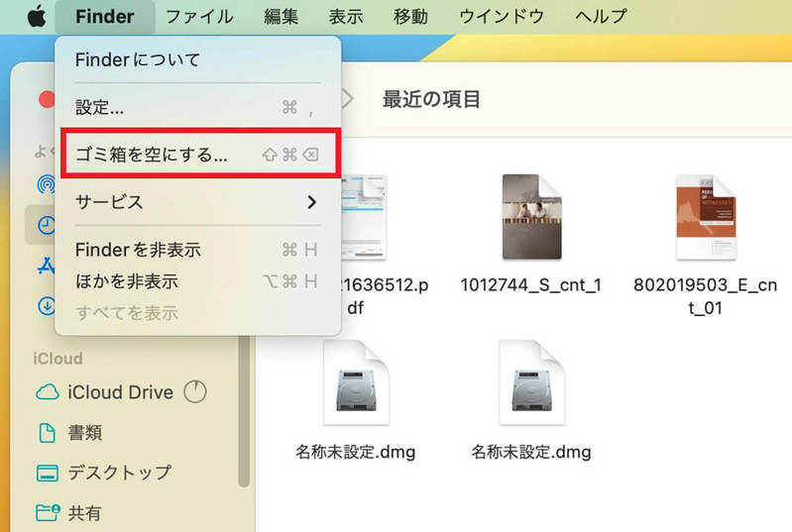This screenshot has width=792, height=532.
Task: Click the 最近の項目 window title
Action: (x=431, y=99)
